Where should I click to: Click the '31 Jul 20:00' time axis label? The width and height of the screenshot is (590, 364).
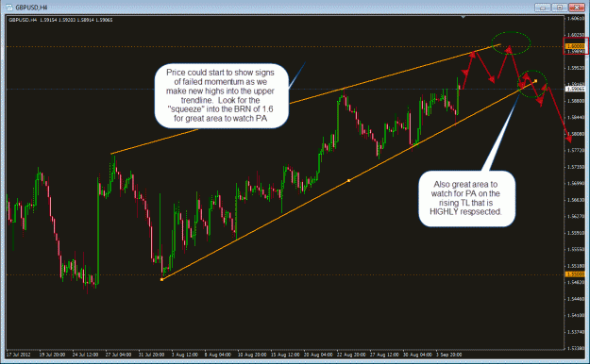coord(151,355)
